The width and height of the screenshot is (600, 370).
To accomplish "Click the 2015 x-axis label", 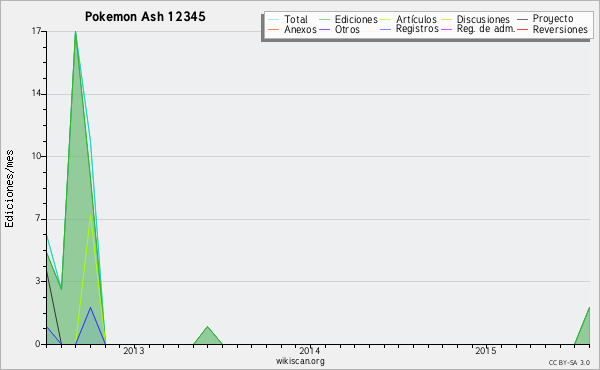I will coord(486,350).
